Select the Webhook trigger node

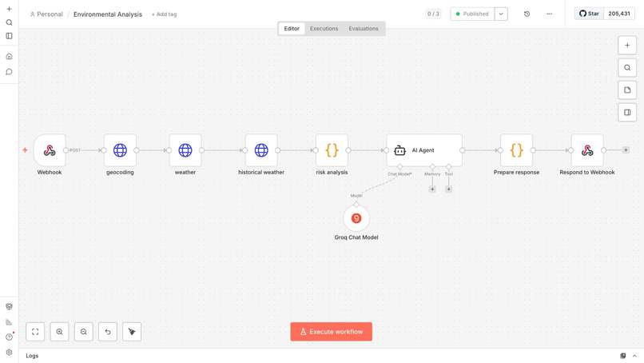(50, 150)
